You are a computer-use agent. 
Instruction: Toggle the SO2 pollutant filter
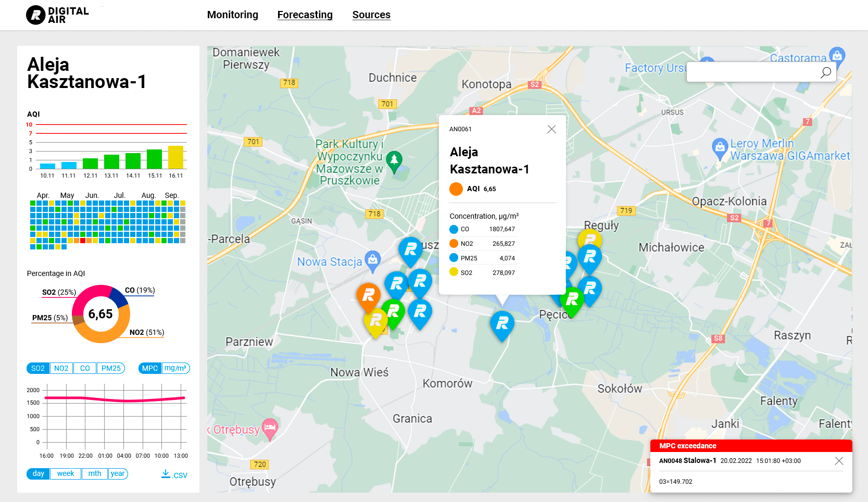click(x=37, y=368)
